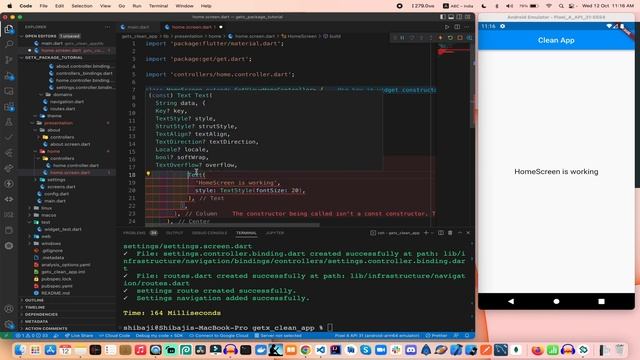Restart the debug session green icon
This screenshot has height=360, width=640.
450,38
